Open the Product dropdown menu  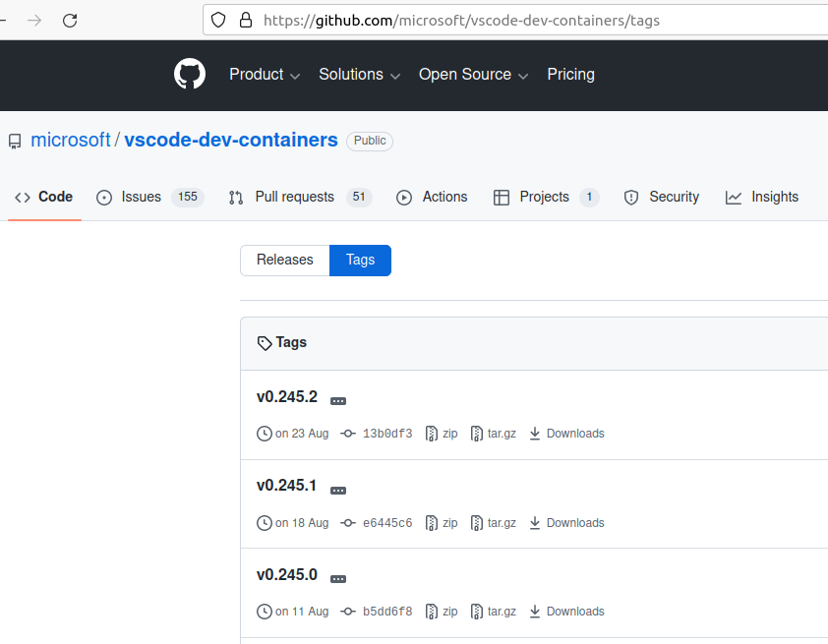point(258,74)
